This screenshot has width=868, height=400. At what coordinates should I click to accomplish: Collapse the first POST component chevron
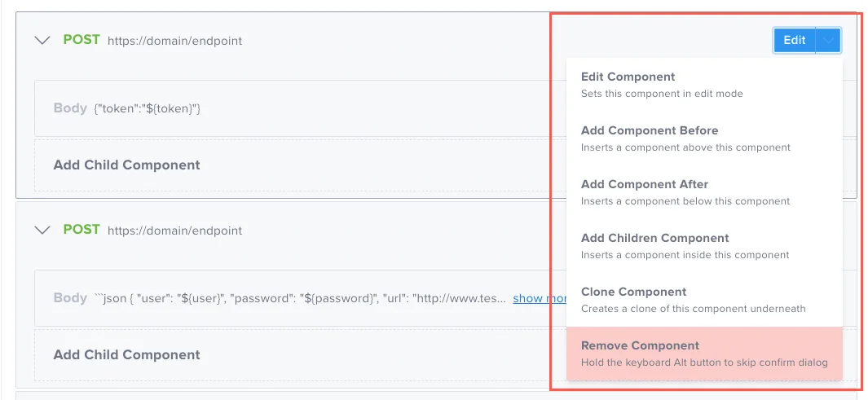tap(42, 41)
